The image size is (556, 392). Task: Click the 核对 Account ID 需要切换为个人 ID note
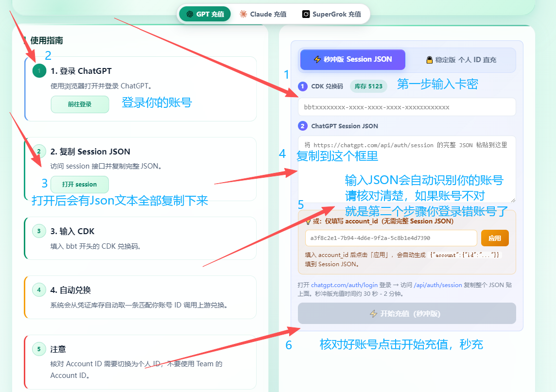coord(136,369)
